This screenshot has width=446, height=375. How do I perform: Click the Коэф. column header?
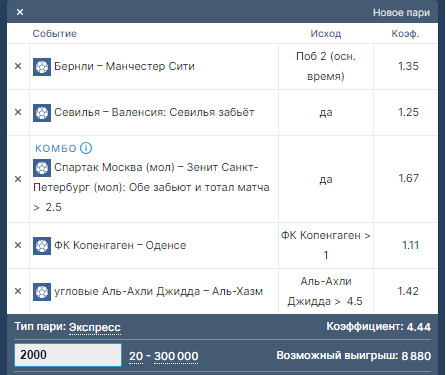click(x=405, y=33)
